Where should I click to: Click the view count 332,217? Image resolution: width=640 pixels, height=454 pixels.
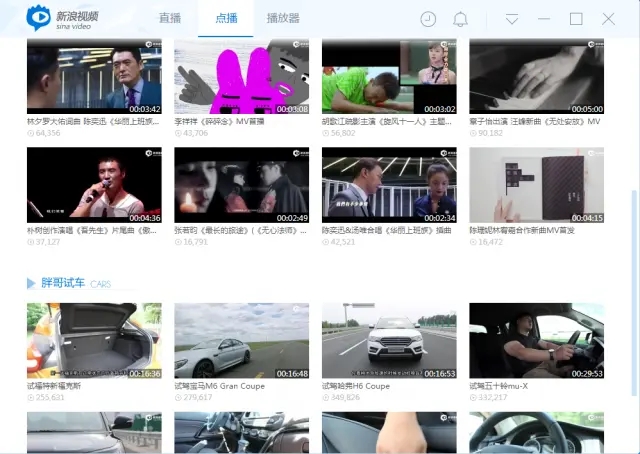pyautogui.click(x=488, y=397)
